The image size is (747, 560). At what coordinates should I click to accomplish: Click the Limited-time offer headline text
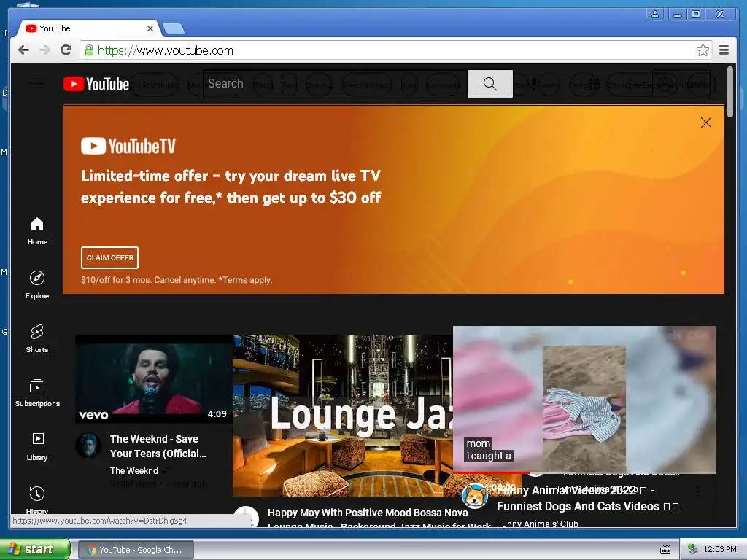pyautogui.click(x=231, y=187)
